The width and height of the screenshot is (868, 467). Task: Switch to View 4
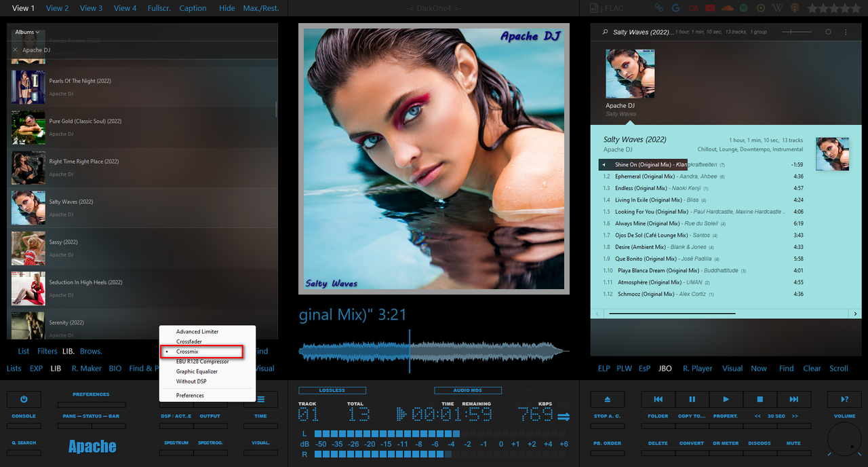[125, 8]
